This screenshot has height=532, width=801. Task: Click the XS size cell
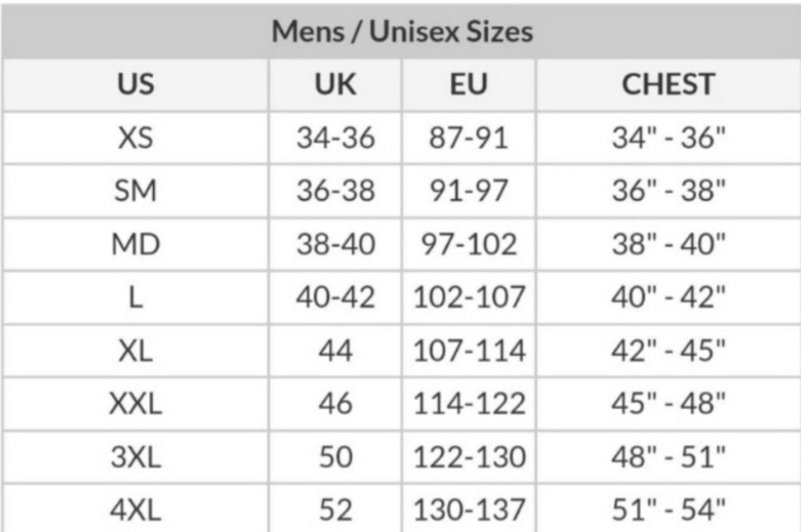pyautogui.click(x=136, y=137)
